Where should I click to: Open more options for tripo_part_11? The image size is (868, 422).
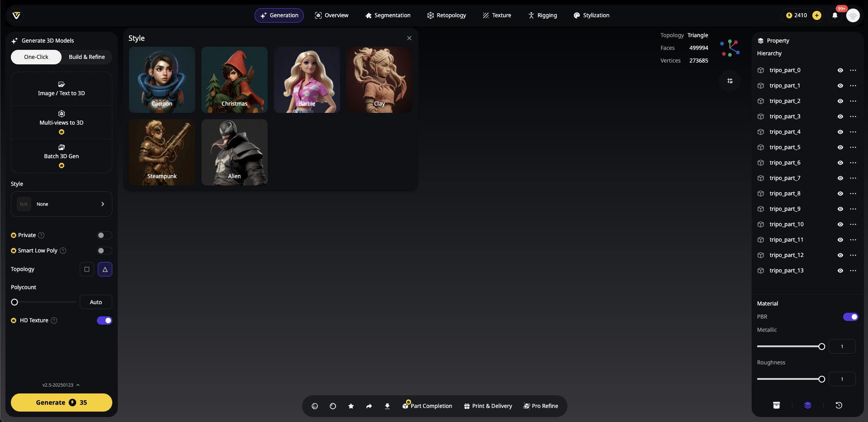(853, 240)
